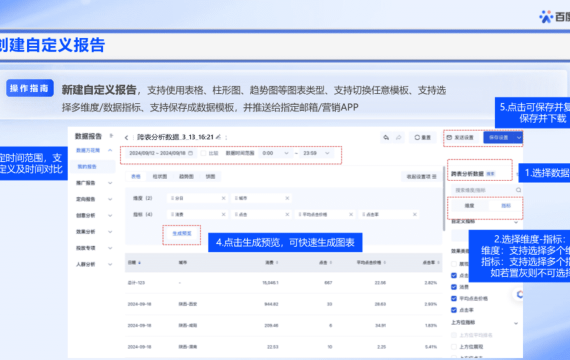Click the 2024-09-18 date in the 944.82 row

point(139,304)
